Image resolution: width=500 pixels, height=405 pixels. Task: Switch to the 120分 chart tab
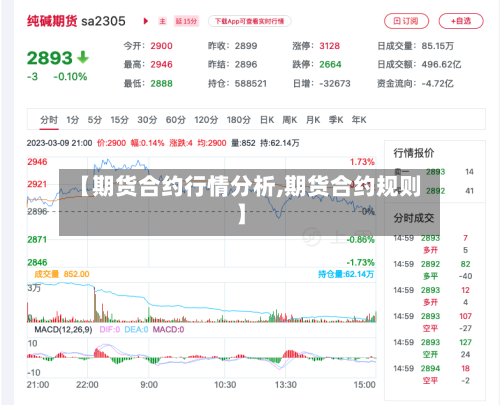(206, 120)
